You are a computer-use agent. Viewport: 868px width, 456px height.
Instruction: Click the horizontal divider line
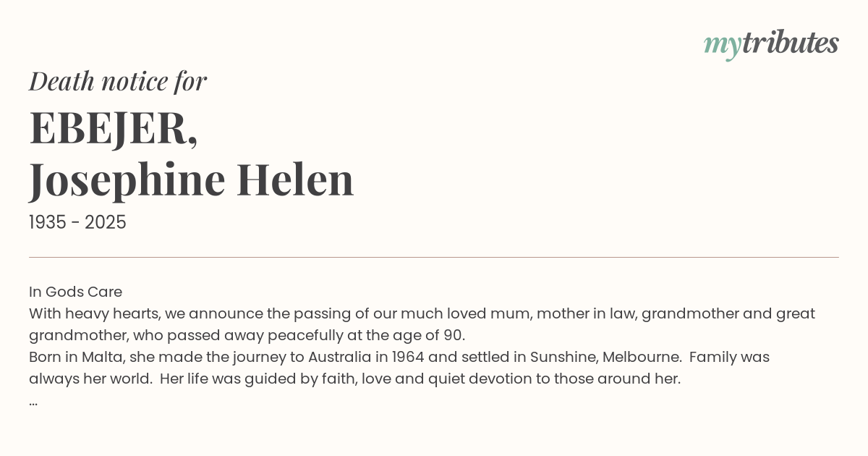pos(434,257)
